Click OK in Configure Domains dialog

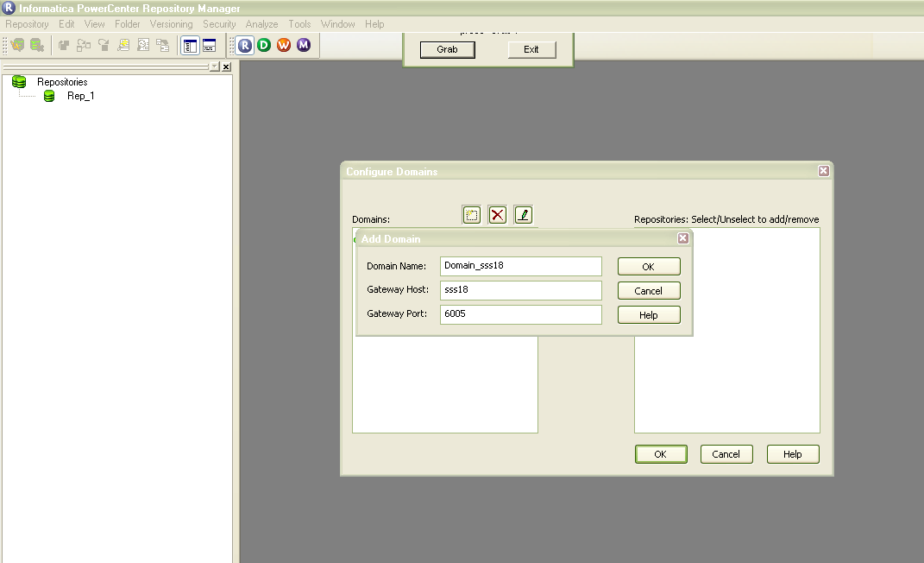click(x=661, y=454)
